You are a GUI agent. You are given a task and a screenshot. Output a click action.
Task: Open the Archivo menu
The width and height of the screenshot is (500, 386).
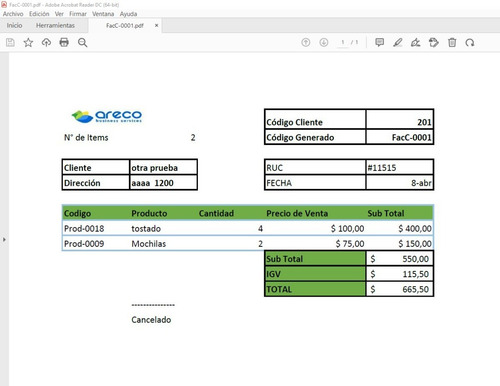(x=13, y=14)
